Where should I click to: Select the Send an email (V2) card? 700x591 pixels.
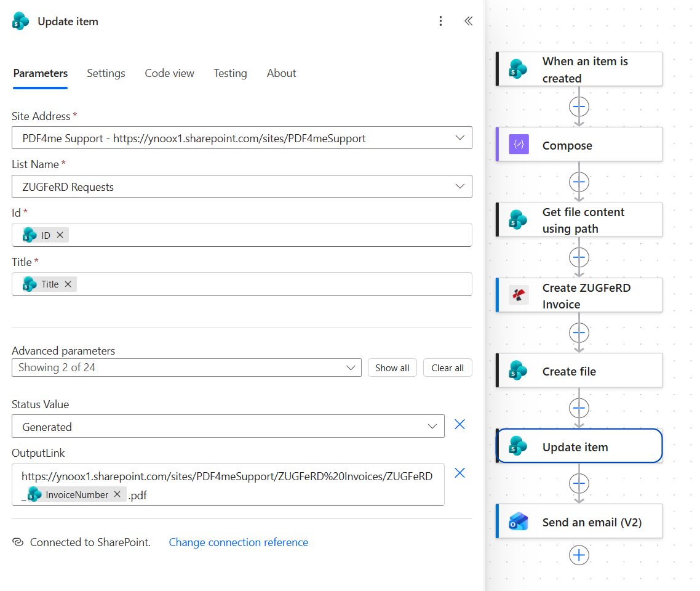[x=579, y=521]
